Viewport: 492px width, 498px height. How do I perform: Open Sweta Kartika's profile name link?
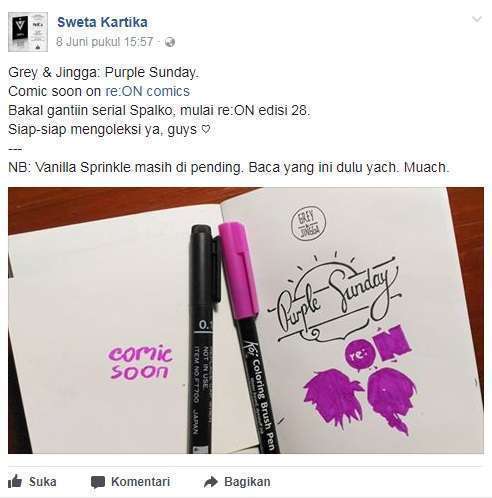point(102,22)
